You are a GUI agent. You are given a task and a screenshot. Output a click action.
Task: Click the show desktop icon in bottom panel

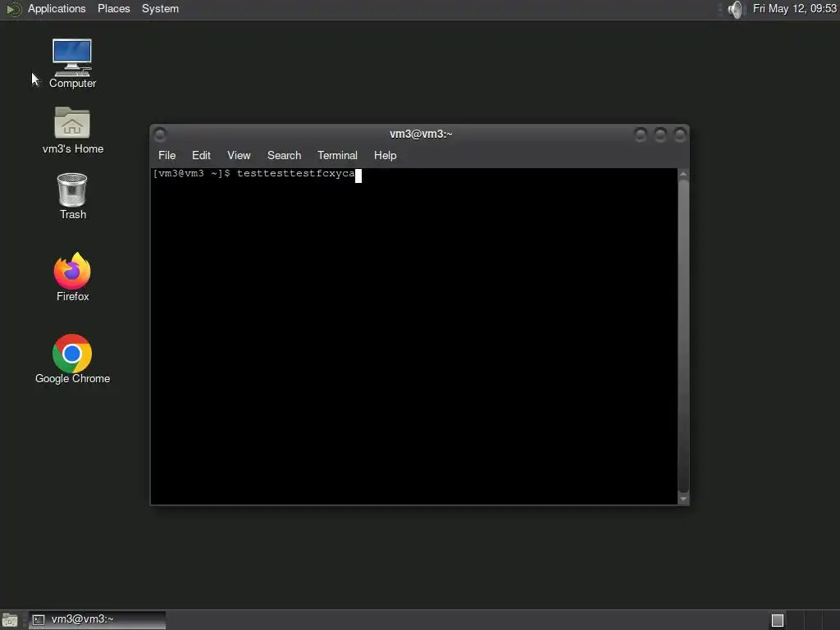(10, 620)
